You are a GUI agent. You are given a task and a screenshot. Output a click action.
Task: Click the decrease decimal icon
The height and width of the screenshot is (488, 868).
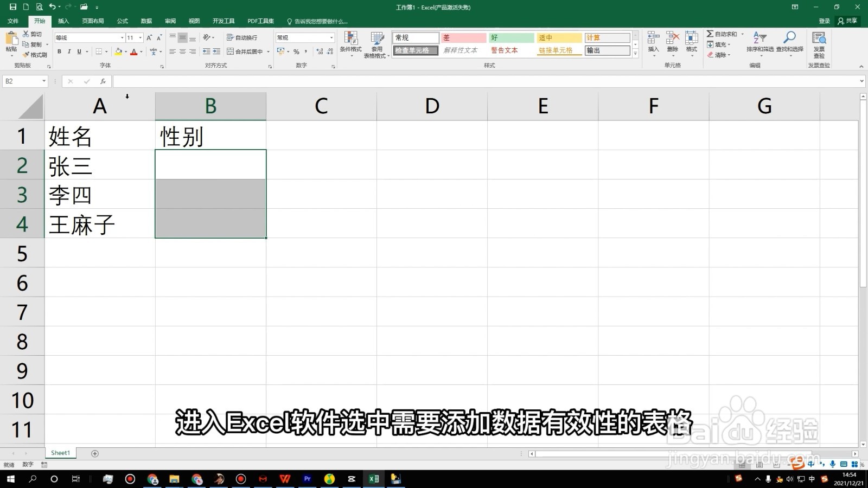[x=330, y=52]
